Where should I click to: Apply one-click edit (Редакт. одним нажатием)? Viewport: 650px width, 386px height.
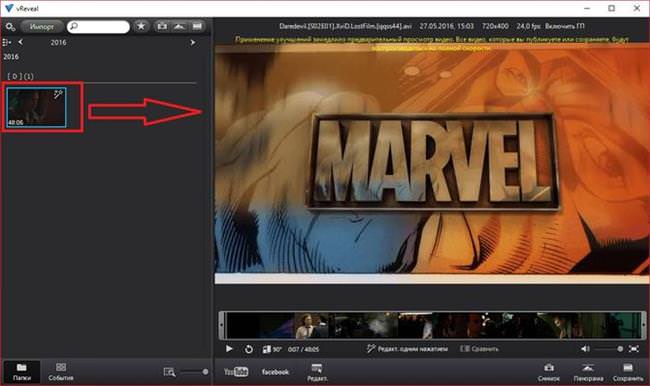click(x=407, y=349)
